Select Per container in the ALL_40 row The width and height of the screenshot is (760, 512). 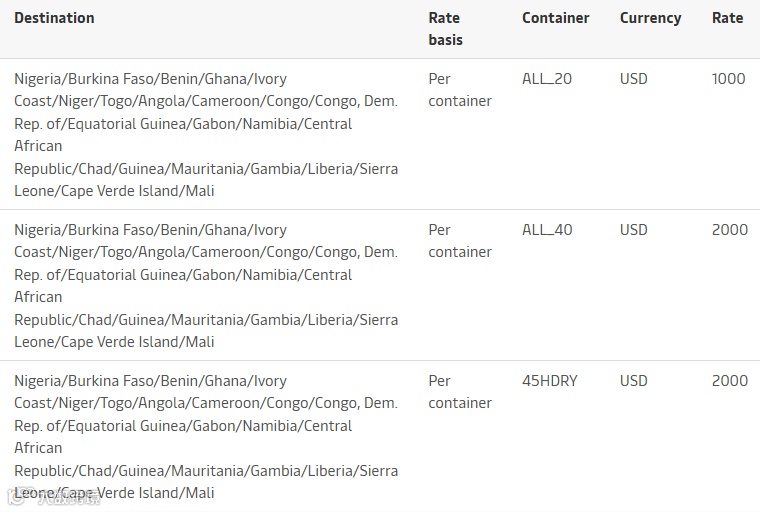click(x=459, y=241)
